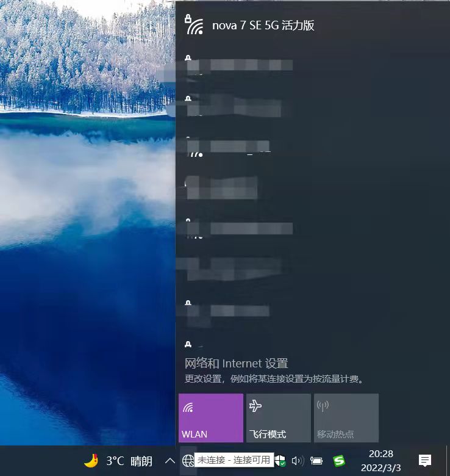Click the battery power tray icon

tap(316, 461)
